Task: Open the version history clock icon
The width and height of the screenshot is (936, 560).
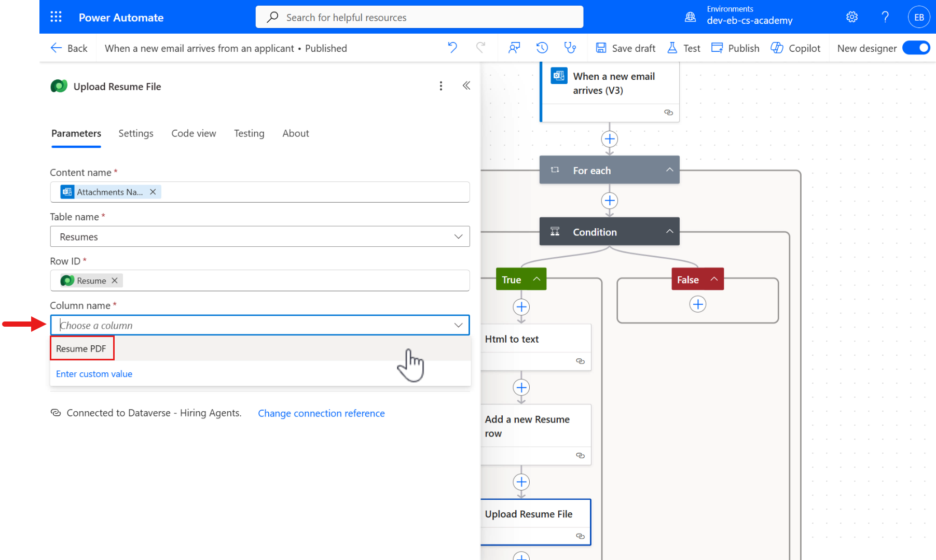Action: tap(542, 48)
